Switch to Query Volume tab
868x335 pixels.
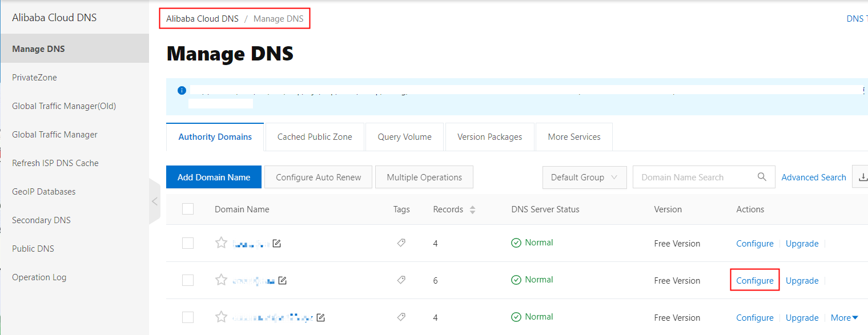(404, 137)
